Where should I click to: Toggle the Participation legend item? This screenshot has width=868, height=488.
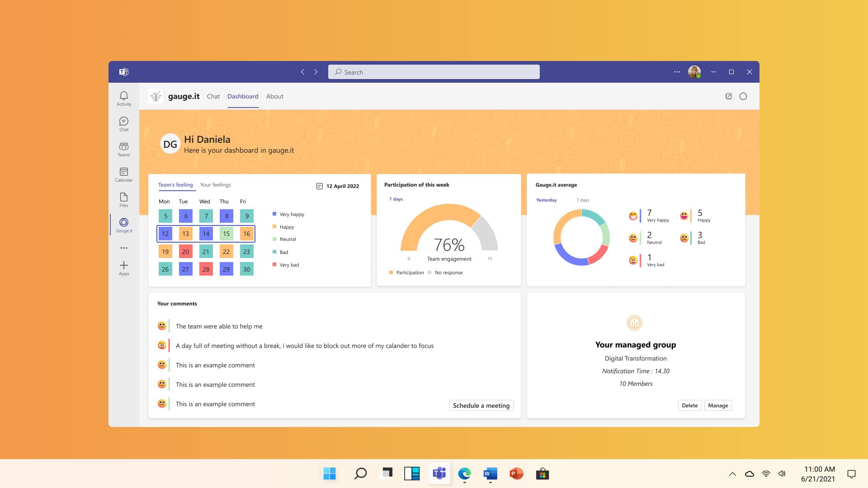406,272
